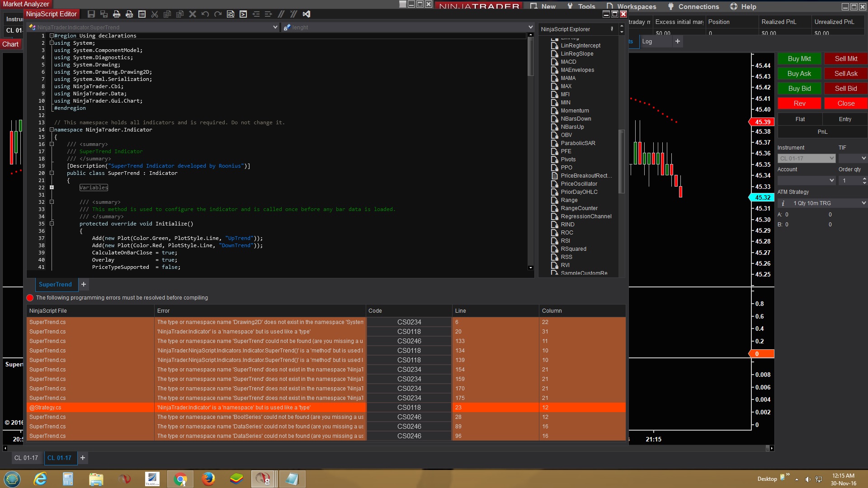Collapse the Using declarations region
868x488 pixels.
click(52, 36)
